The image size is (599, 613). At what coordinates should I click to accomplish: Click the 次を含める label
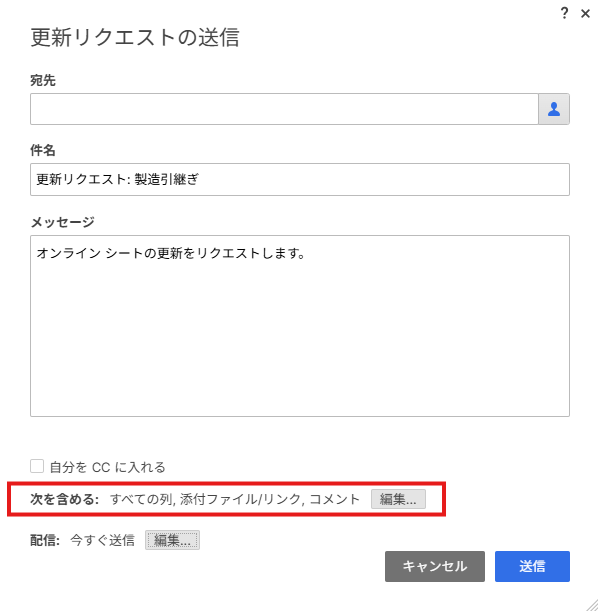tap(65, 499)
